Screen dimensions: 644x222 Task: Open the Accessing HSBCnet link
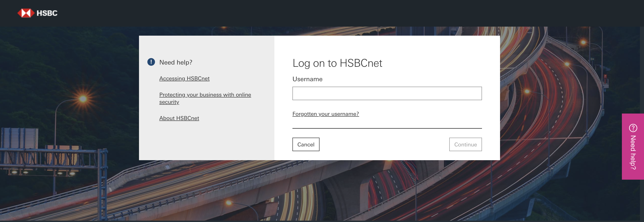click(x=184, y=79)
